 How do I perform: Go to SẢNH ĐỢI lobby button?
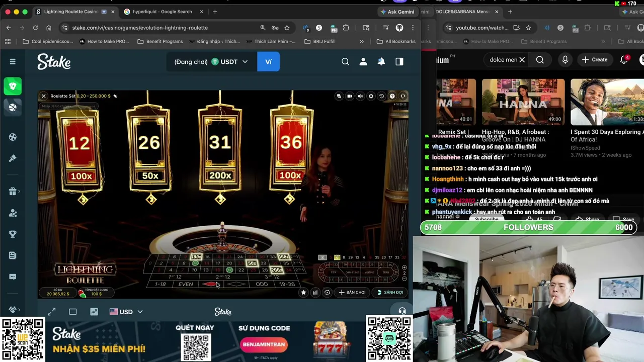pos(390,292)
